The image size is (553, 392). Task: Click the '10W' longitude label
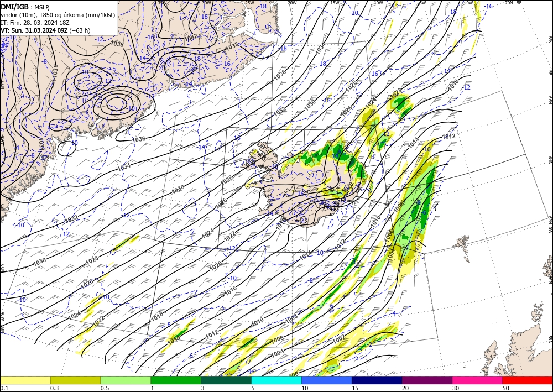[x=378, y=3]
